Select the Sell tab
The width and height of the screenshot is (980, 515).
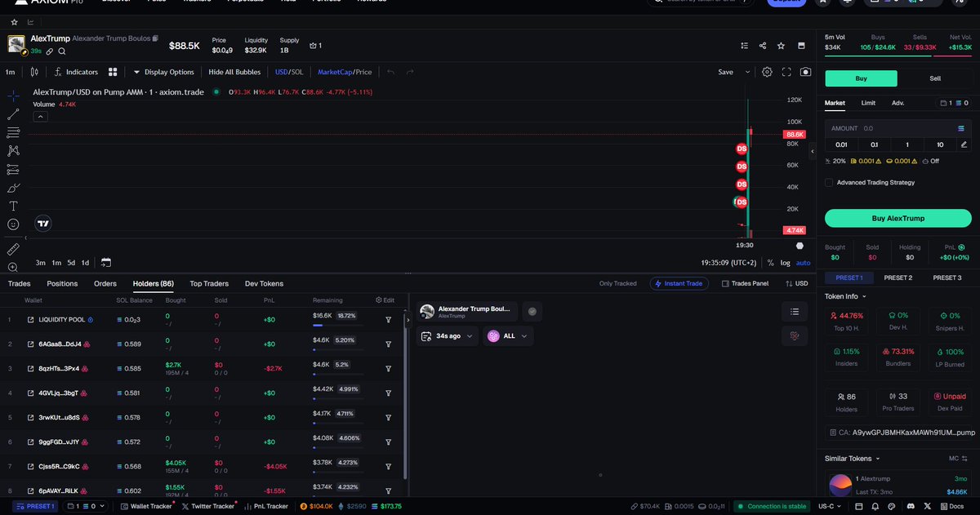pos(935,78)
